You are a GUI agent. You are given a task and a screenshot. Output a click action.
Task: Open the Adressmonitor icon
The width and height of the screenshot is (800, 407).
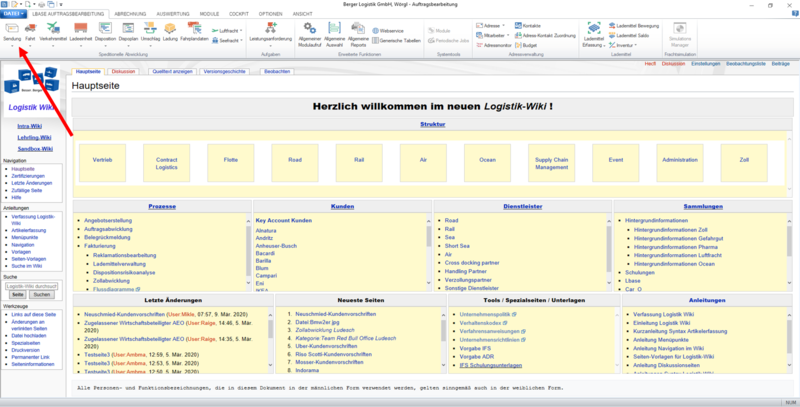[479, 45]
